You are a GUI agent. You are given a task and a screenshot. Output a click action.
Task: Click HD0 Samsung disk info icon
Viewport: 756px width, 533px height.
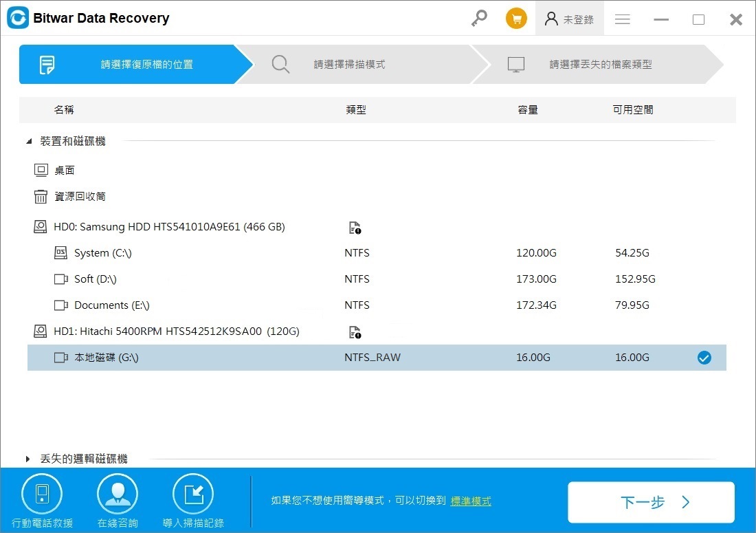coord(355,228)
